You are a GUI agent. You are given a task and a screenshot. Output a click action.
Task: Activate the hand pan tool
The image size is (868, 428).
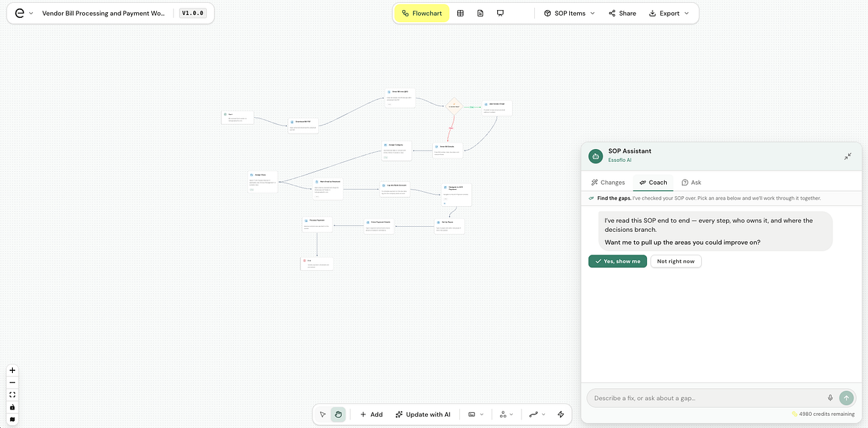pos(338,414)
